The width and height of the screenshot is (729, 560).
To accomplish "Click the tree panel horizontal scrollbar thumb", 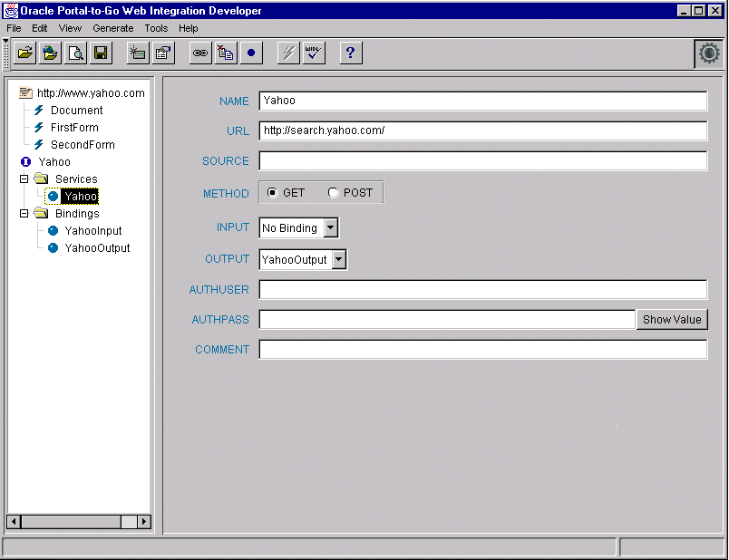I will [71, 521].
